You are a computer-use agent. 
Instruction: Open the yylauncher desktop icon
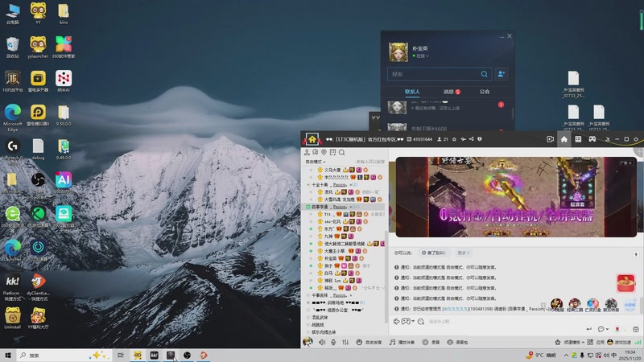pyautogui.click(x=38, y=47)
